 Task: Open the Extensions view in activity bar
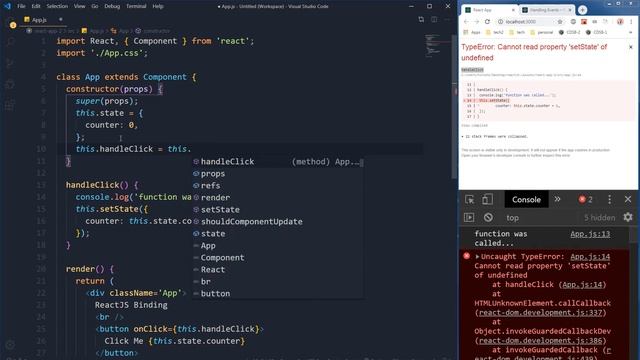[x=10, y=105]
